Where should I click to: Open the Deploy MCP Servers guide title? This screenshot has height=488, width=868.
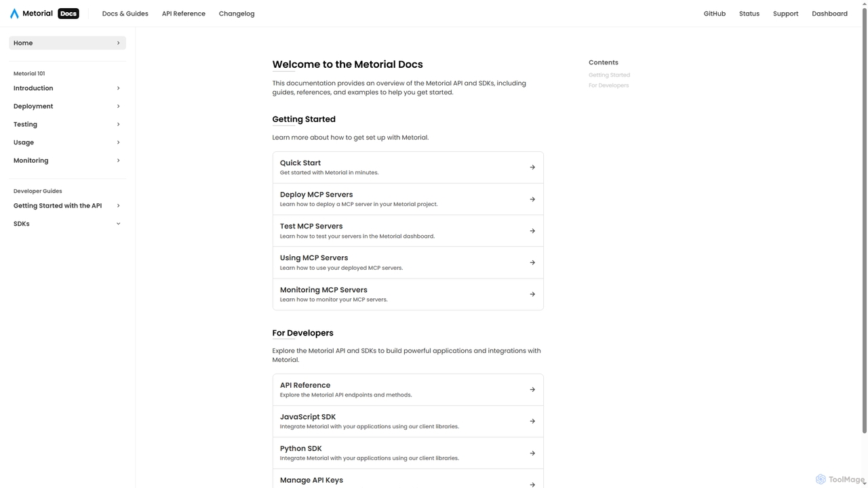[x=317, y=195]
